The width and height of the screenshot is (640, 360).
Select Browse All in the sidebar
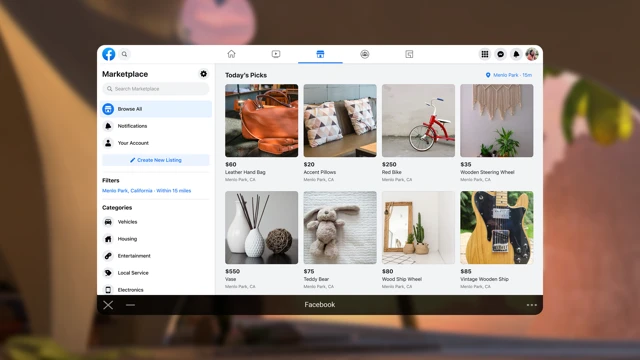coord(156,109)
